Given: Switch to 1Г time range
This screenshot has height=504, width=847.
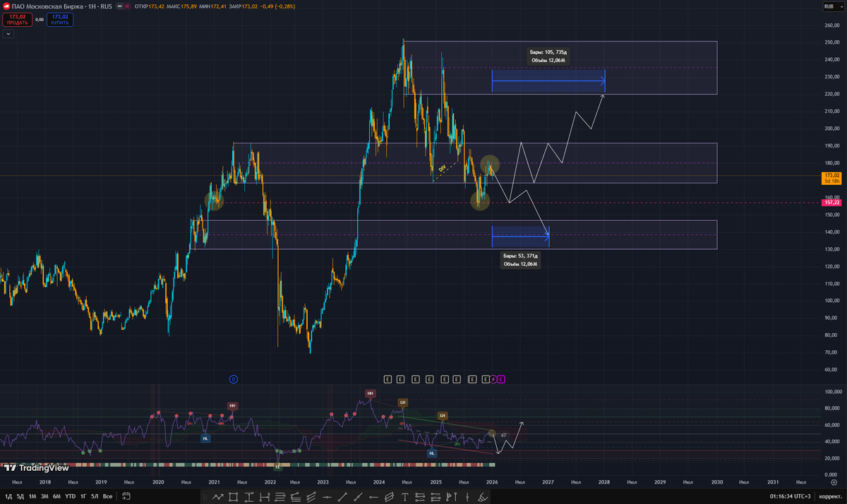Looking at the screenshot, I should pos(83,496).
